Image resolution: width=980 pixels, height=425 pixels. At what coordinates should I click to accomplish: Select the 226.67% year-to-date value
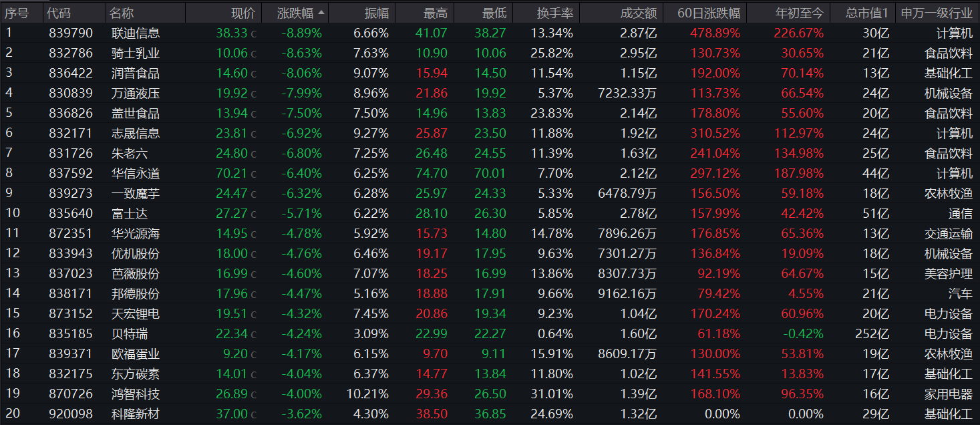(x=799, y=33)
